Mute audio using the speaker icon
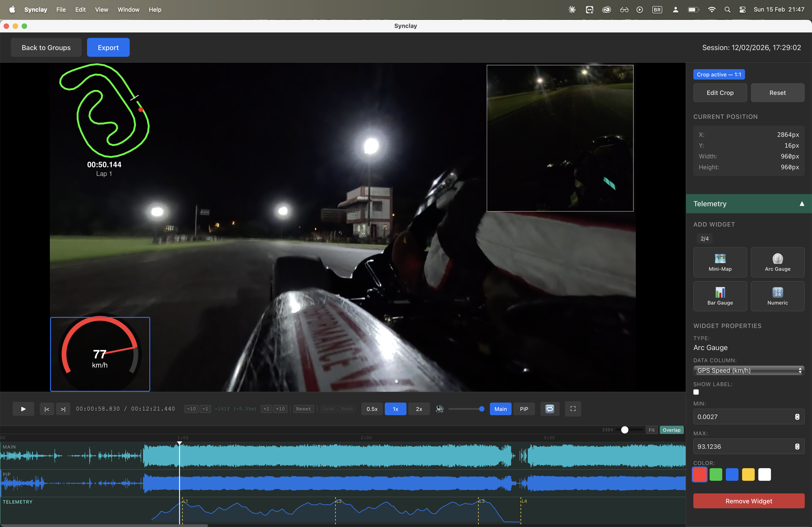This screenshot has width=812, height=527. click(x=440, y=409)
